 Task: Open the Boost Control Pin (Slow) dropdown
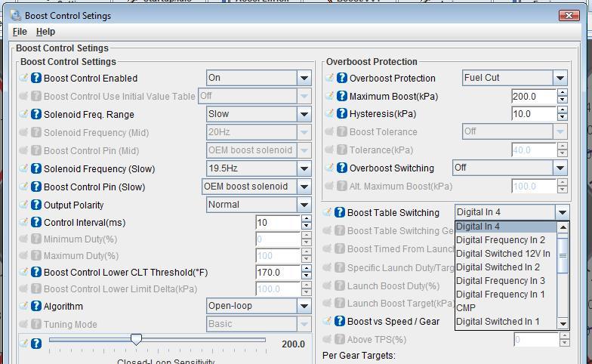[x=304, y=187]
